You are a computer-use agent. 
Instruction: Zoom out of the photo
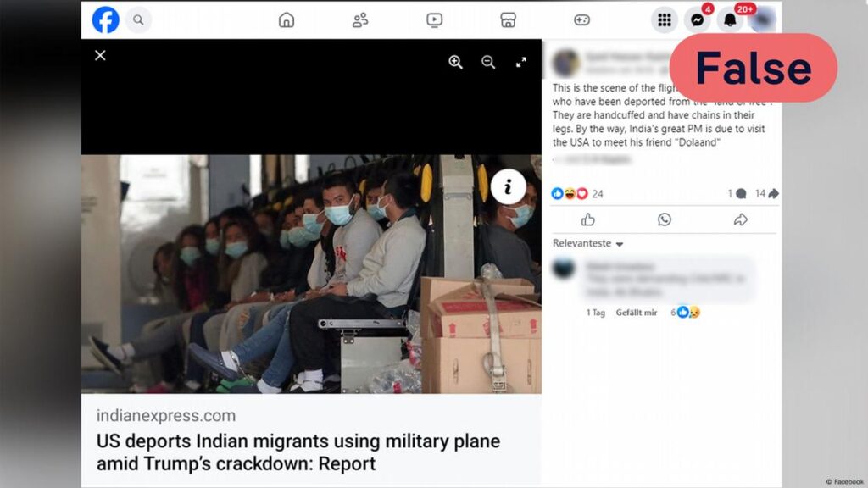pyautogui.click(x=488, y=62)
